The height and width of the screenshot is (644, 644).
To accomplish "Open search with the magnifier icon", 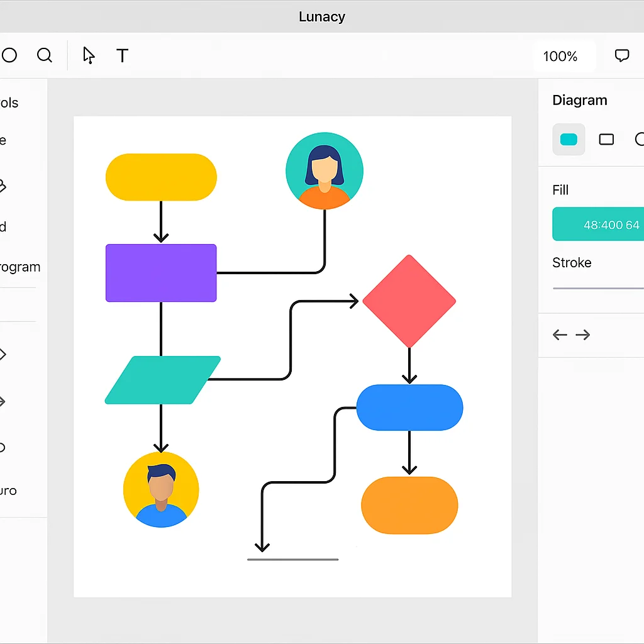I will point(45,55).
